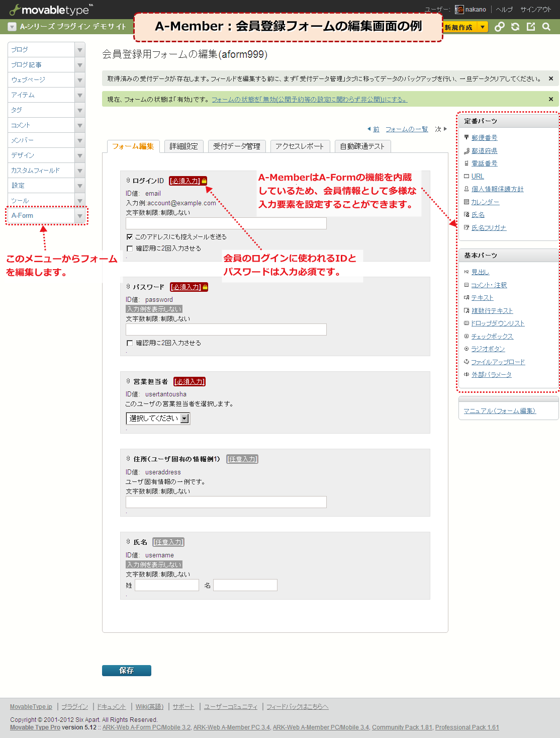Check 確認用に2回入力させる under パスワード
The width and height of the screenshot is (560, 738).
pyautogui.click(x=130, y=343)
